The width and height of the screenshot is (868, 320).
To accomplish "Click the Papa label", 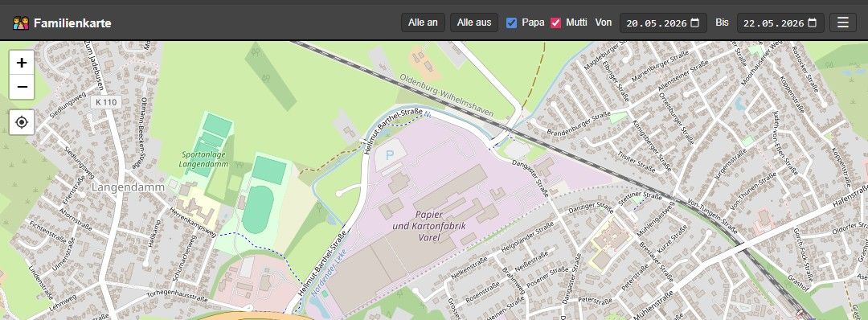I will click(x=533, y=23).
